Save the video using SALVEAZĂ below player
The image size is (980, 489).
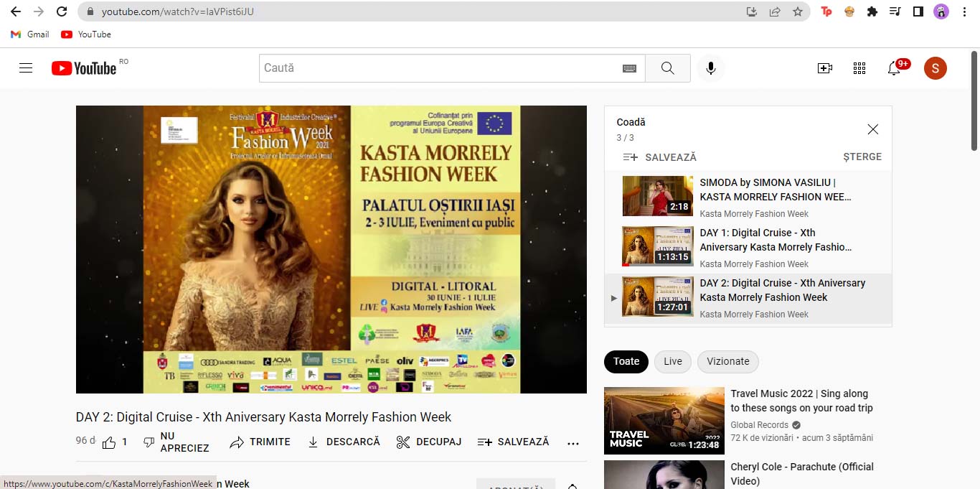click(x=514, y=442)
